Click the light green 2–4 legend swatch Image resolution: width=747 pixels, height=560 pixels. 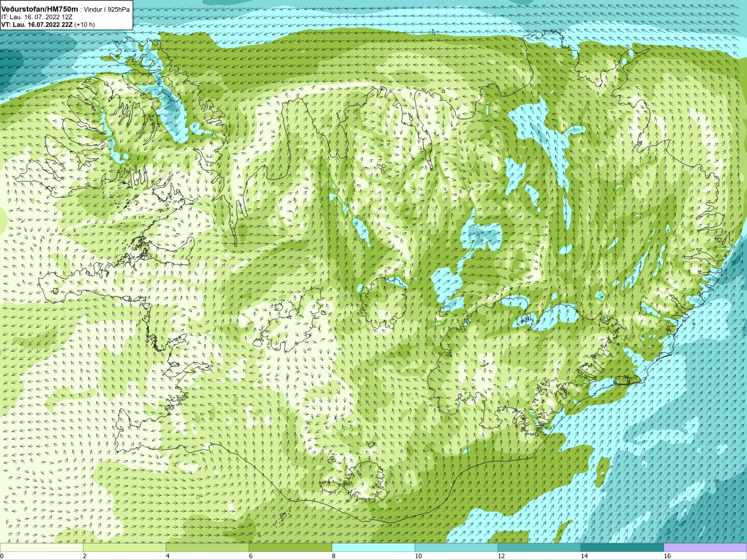[x=124, y=548]
